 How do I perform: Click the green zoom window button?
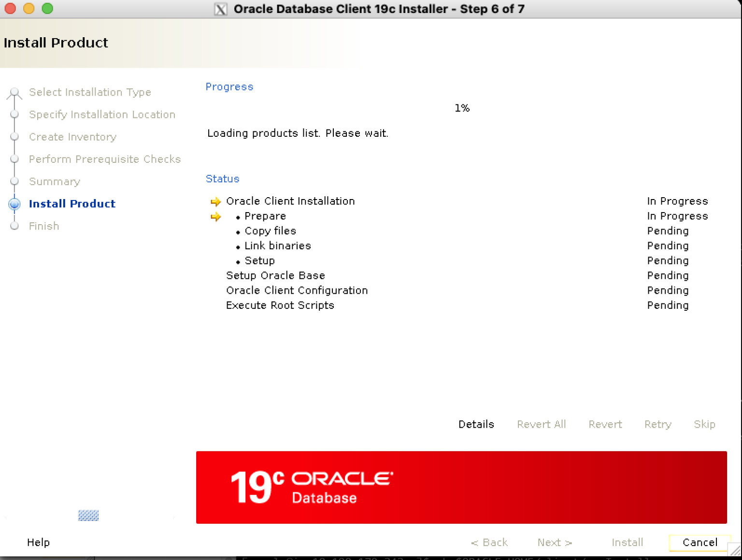tap(47, 8)
